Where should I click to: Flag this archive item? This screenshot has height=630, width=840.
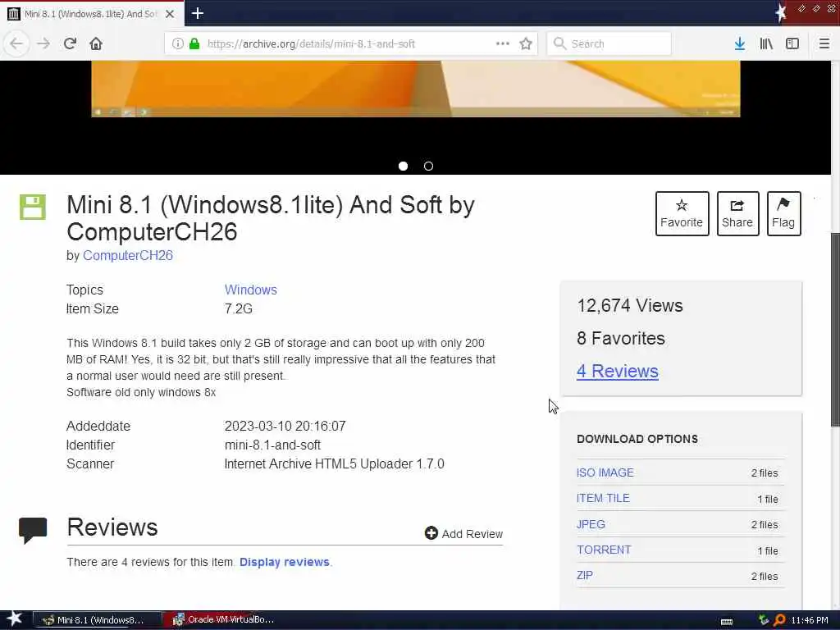783,213
